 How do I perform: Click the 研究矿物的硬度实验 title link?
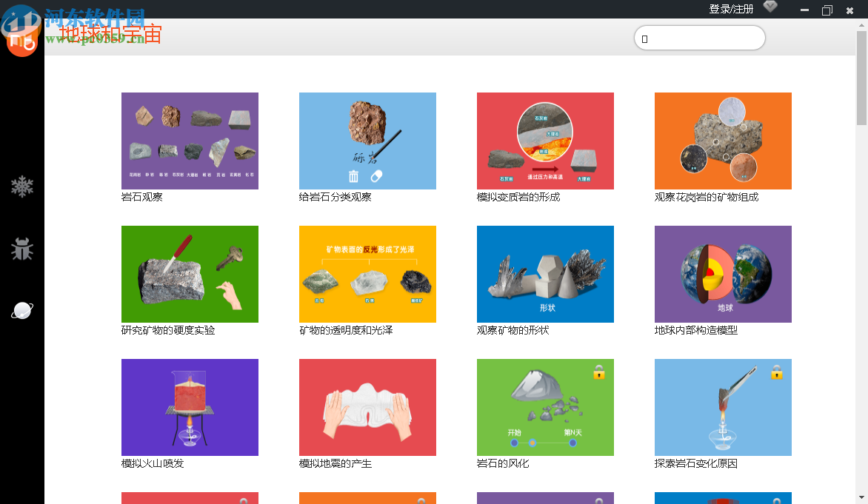point(168,330)
